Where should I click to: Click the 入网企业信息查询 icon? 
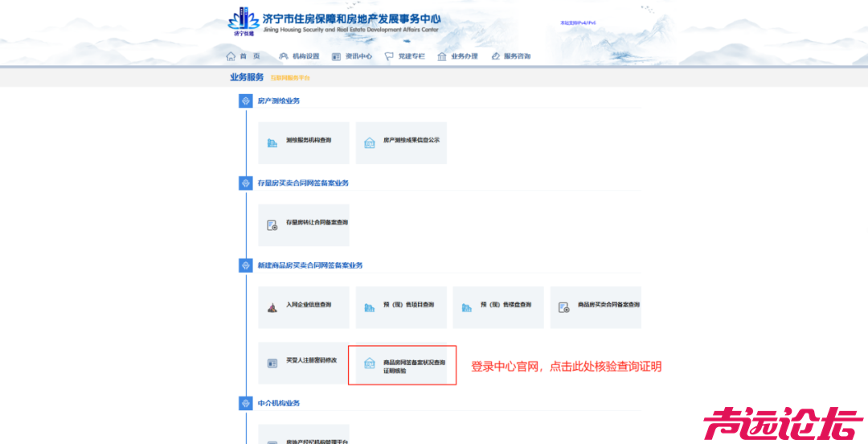click(x=272, y=307)
